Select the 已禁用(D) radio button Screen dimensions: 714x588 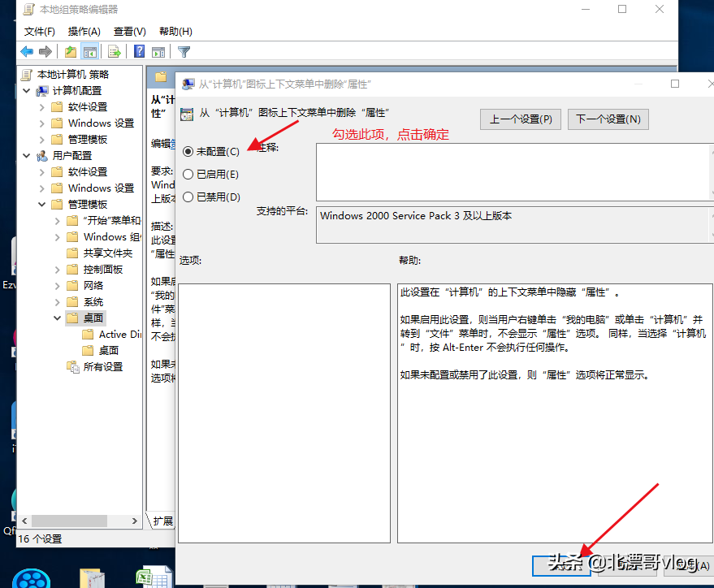(188, 197)
